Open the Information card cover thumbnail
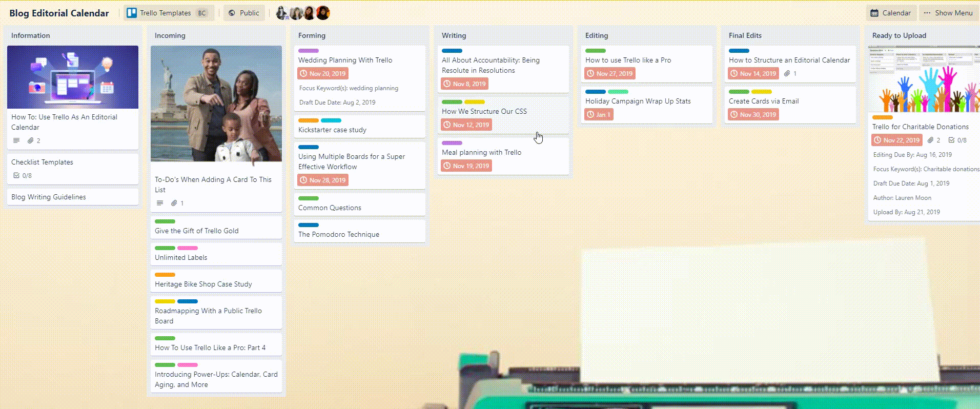The height and width of the screenshot is (409, 980). click(73, 77)
